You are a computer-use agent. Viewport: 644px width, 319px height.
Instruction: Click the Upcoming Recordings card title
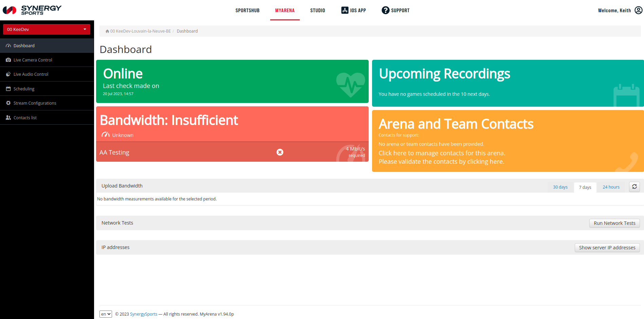[444, 74]
